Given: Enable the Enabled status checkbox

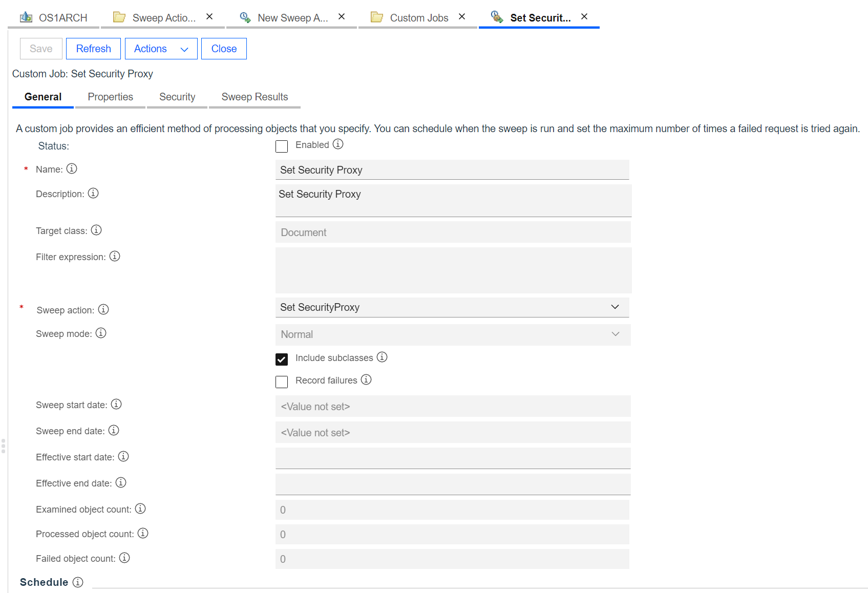Looking at the screenshot, I should tap(282, 146).
